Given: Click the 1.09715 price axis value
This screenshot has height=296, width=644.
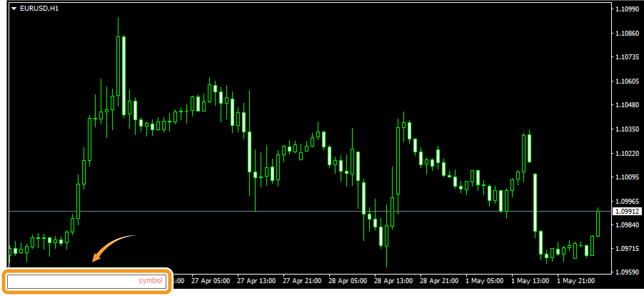Looking at the screenshot, I should click(627, 248).
